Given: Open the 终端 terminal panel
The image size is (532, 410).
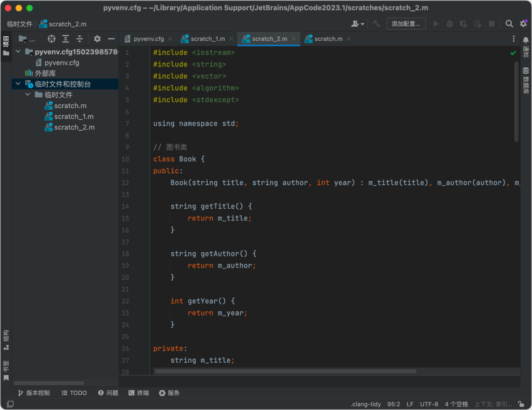Looking at the screenshot, I should (139, 393).
